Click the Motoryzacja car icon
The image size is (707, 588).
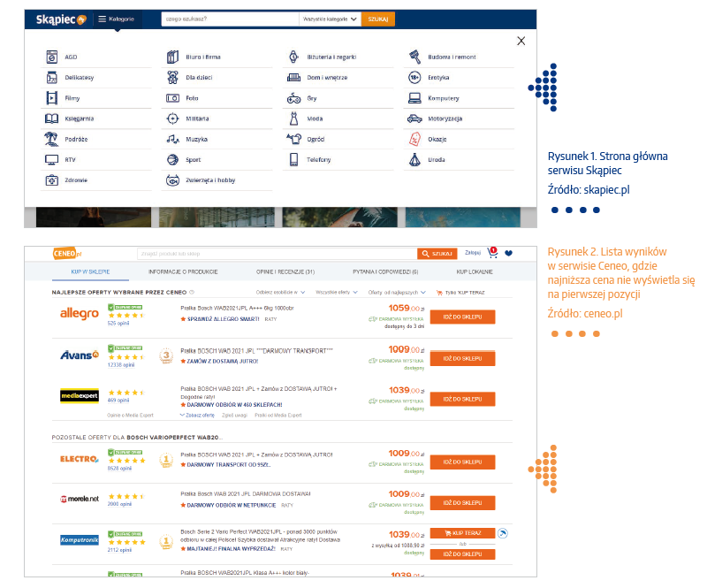[x=414, y=118]
